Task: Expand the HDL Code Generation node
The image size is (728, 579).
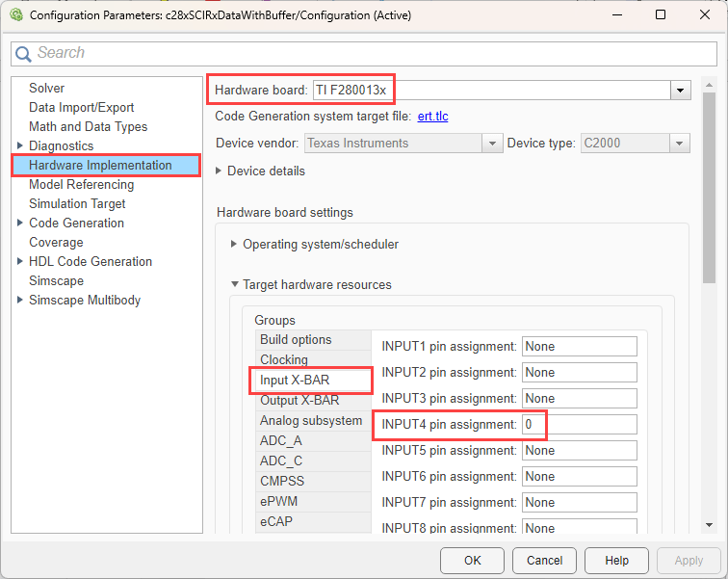Action: (x=20, y=262)
